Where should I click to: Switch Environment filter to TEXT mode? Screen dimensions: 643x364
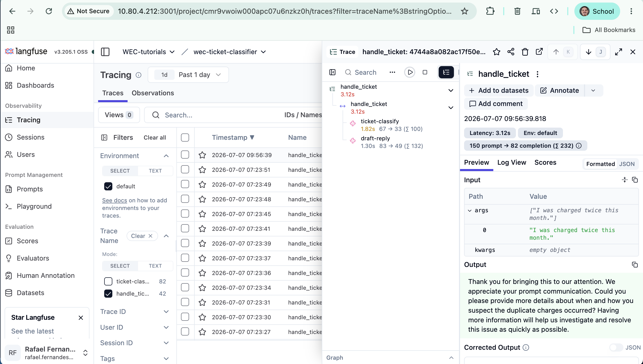point(155,171)
